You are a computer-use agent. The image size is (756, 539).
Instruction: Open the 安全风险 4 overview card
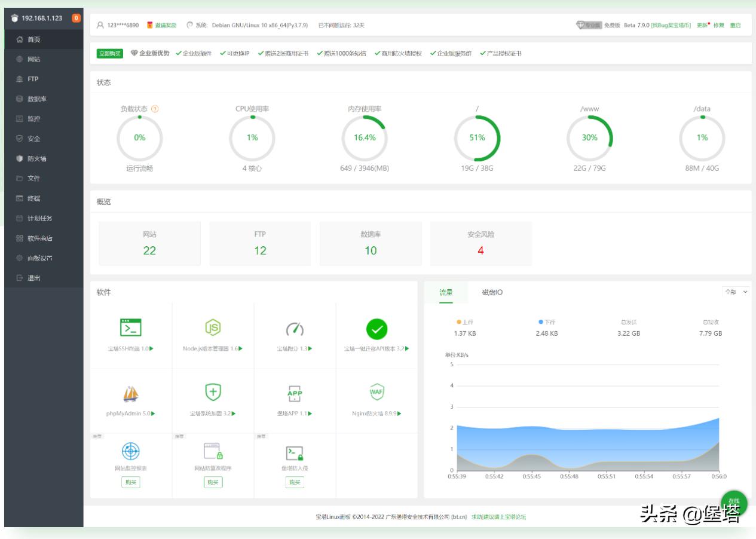pyautogui.click(x=481, y=243)
